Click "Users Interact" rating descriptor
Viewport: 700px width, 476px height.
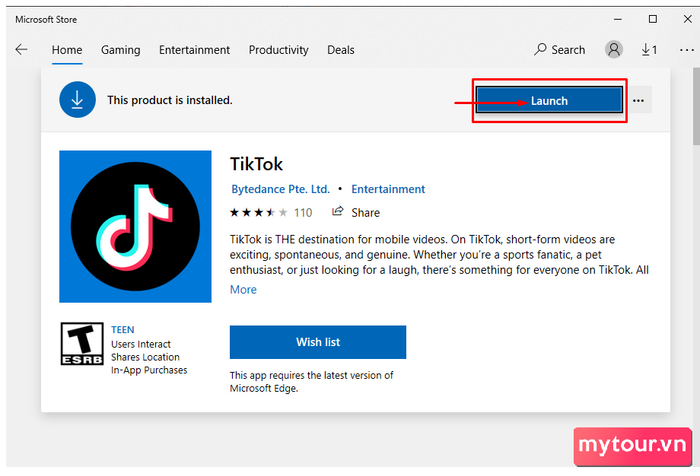[141, 344]
